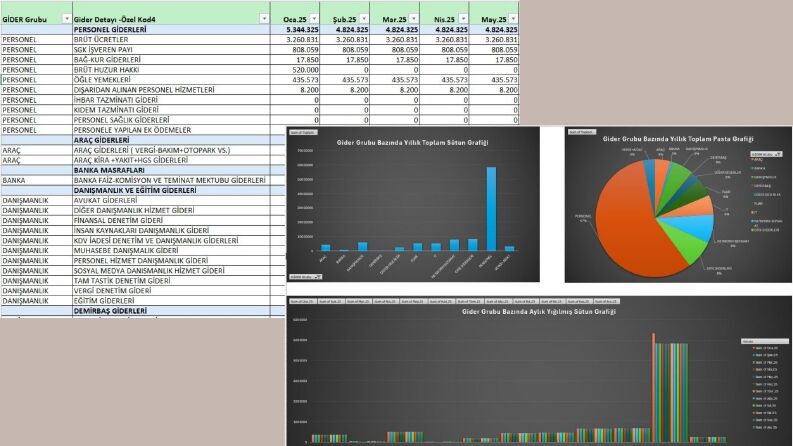The image size is (793, 446).
Task: Select the Sütun Grafiği column chart title
Action: [412, 143]
